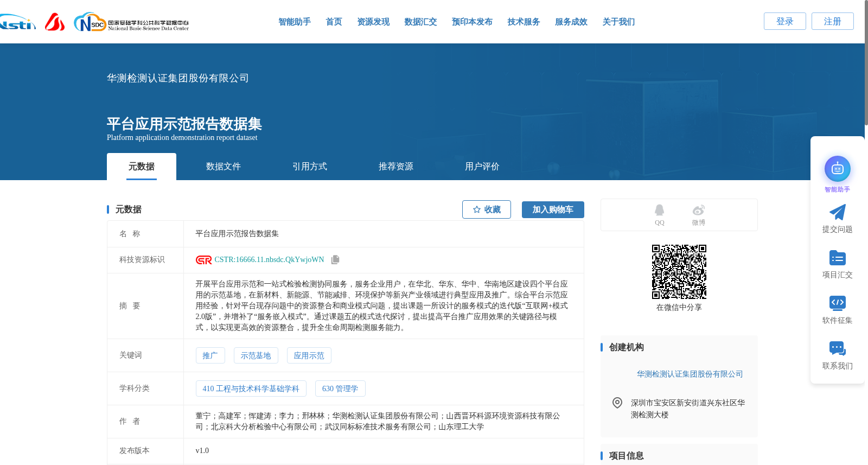Open the 服务成效 navigation menu
Screen dimensions: 868x465
pyautogui.click(x=571, y=22)
